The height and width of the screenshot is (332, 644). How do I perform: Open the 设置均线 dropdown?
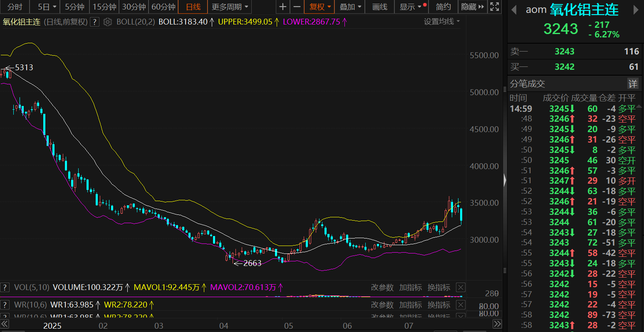[442, 22]
